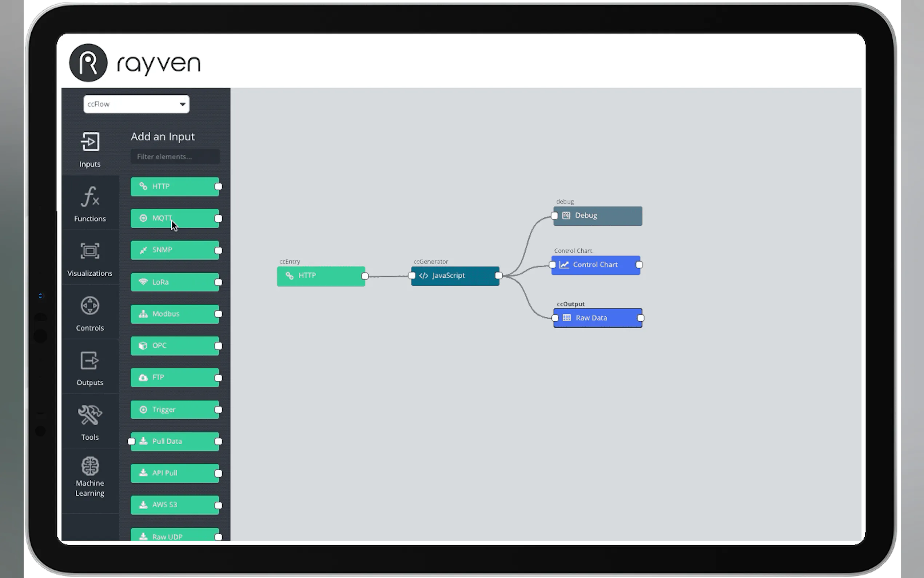Open the Inputs category icon
924x578 pixels.
pyautogui.click(x=90, y=142)
